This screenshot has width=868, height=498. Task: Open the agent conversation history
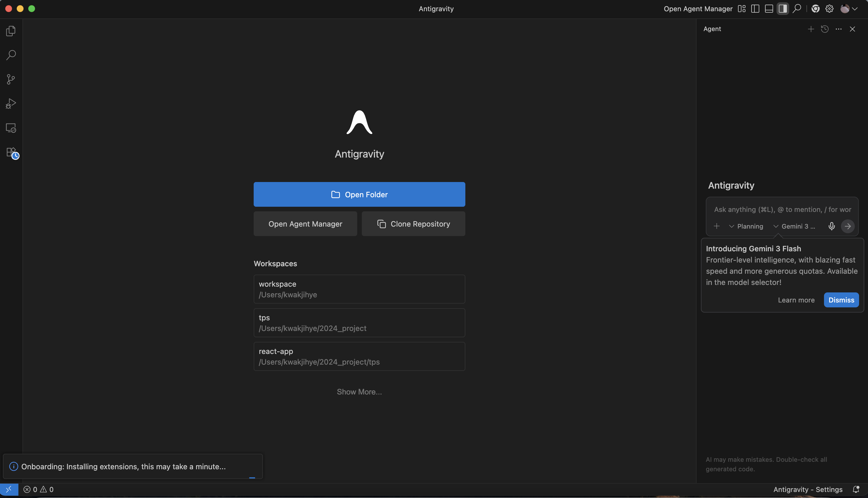pyautogui.click(x=825, y=29)
